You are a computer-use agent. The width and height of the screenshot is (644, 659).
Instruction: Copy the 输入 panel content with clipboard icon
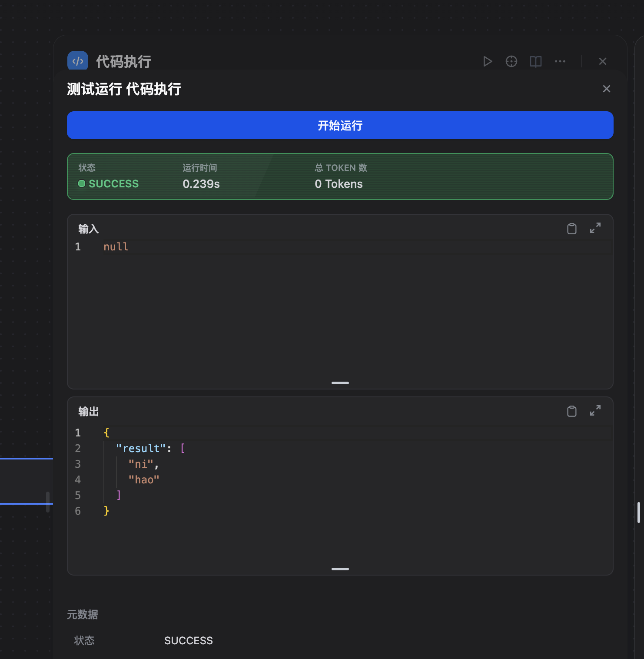tap(572, 228)
